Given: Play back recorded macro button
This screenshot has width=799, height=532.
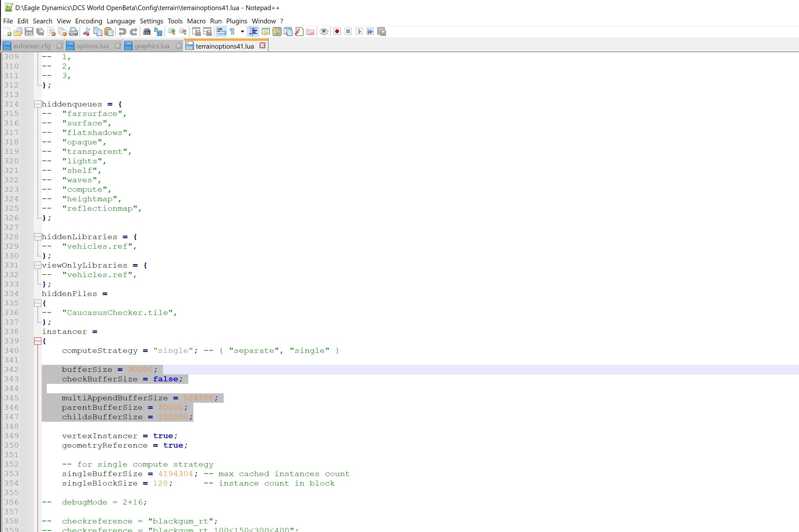Looking at the screenshot, I should click(359, 32).
